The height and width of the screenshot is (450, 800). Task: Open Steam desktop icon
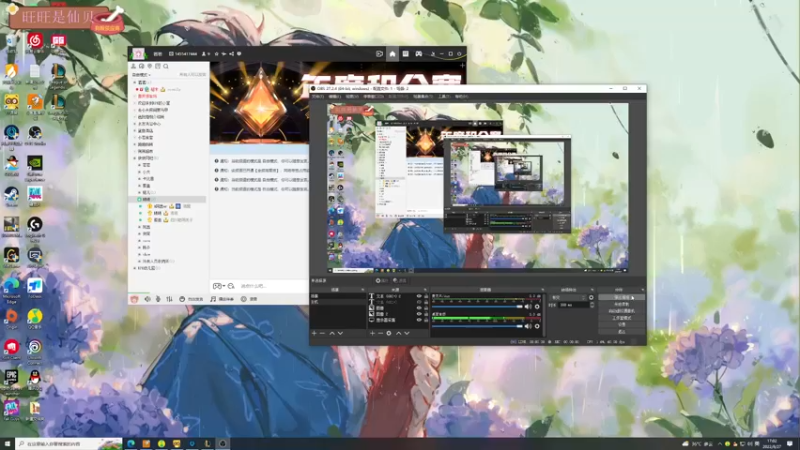pyautogui.click(x=11, y=196)
